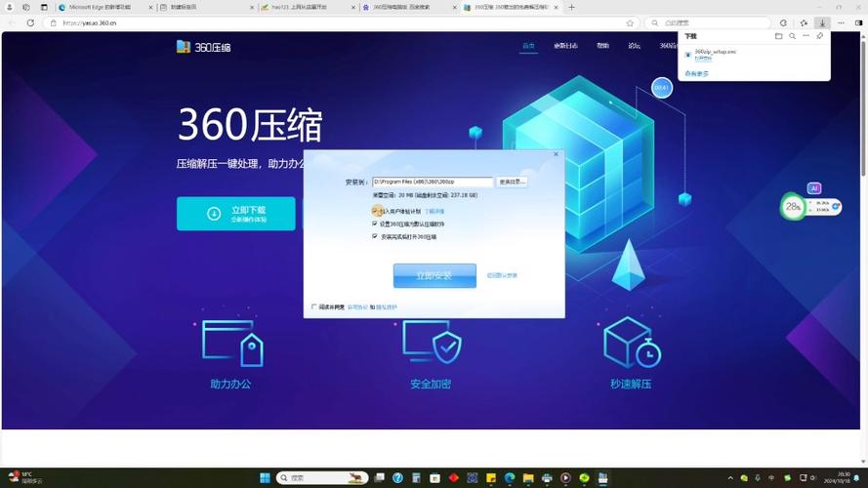Show hidden system tray icons
Viewport: 868px width, 488px height.
coord(730,478)
